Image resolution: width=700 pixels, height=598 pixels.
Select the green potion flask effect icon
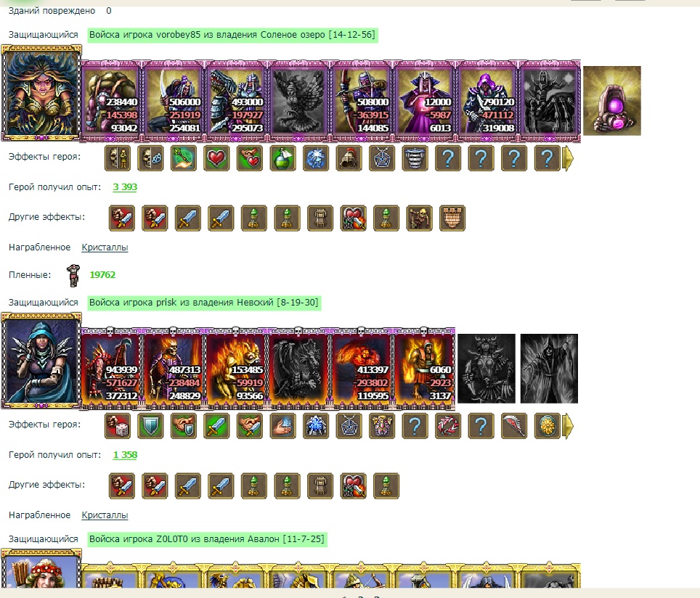click(x=282, y=158)
